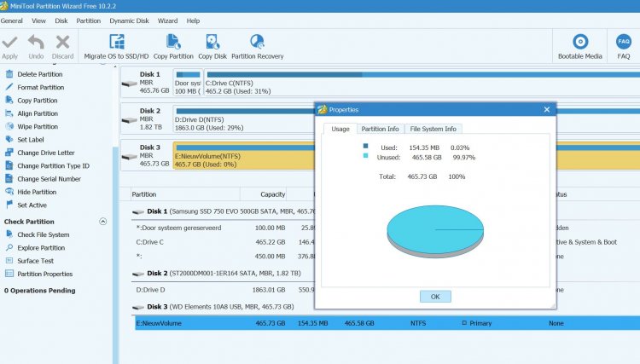Launch the Copy Disk tool
Screen dimensions: 640x364
212,42
